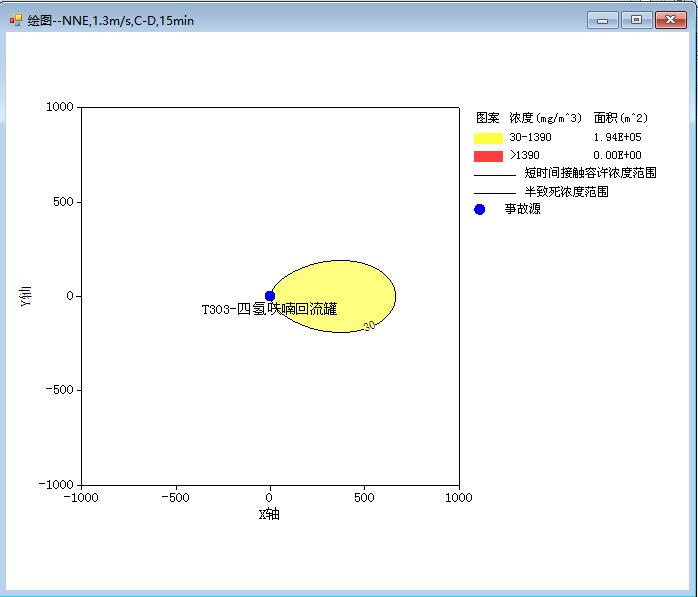Close the 绘图 window

click(x=670, y=20)
